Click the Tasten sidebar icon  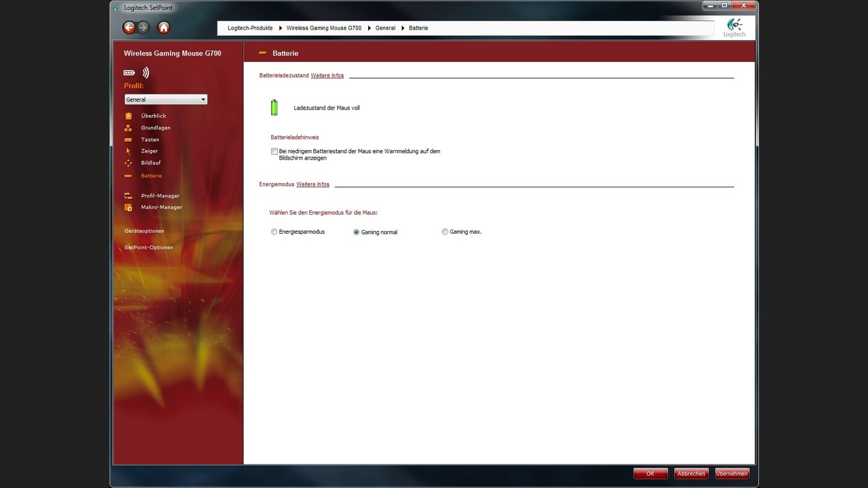(128, 140)
